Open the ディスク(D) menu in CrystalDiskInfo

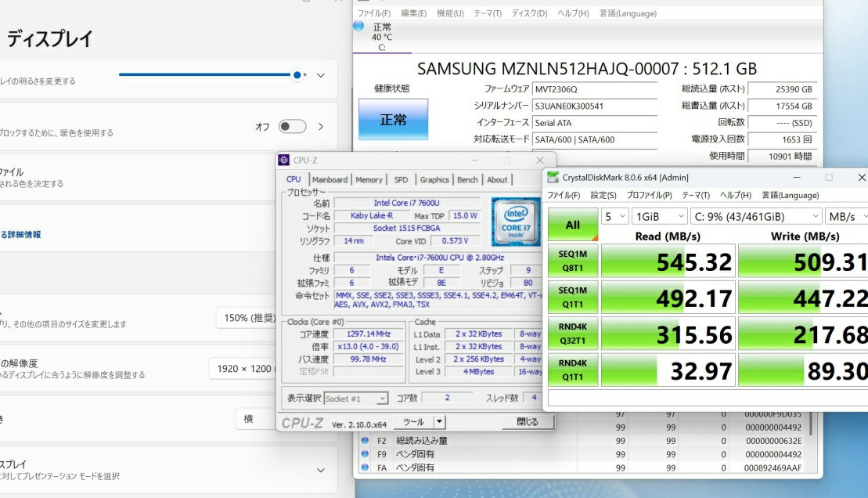click(x=529, y=13)
